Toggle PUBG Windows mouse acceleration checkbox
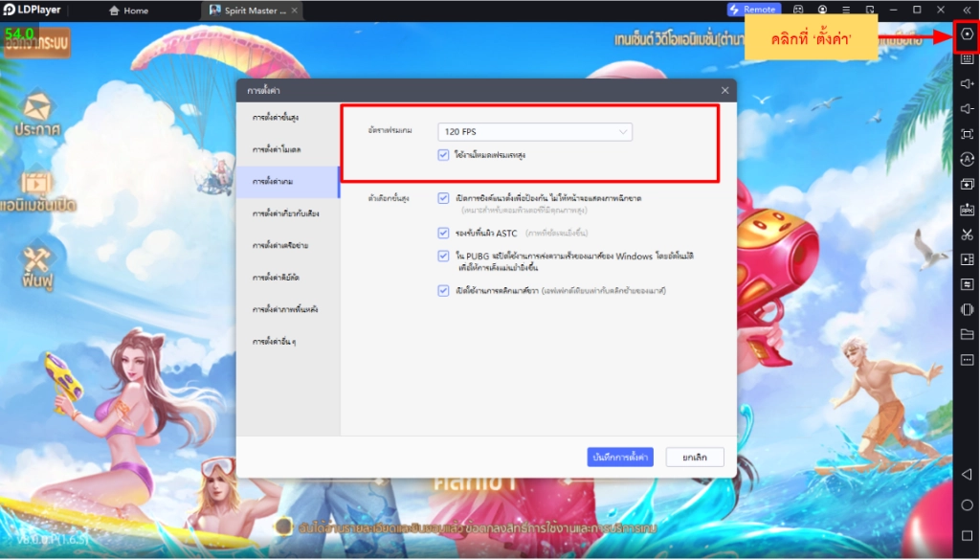This screenshot has height=560, width=980. point(443,256)
